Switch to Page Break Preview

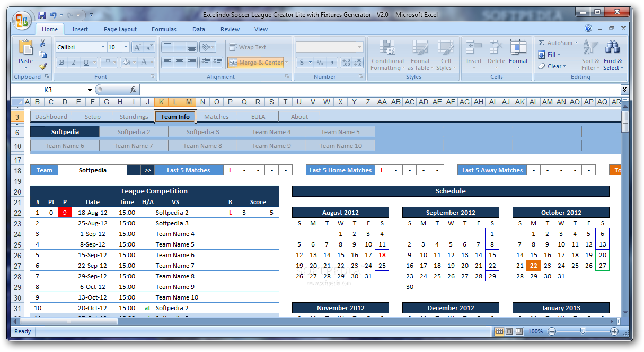tap(519, 331)
